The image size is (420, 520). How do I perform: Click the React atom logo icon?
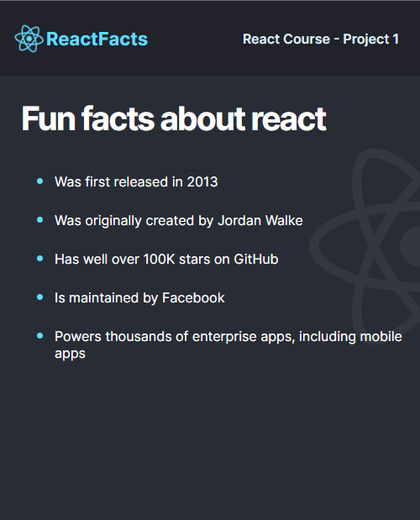pyautogui.click(x=29, y=39)
